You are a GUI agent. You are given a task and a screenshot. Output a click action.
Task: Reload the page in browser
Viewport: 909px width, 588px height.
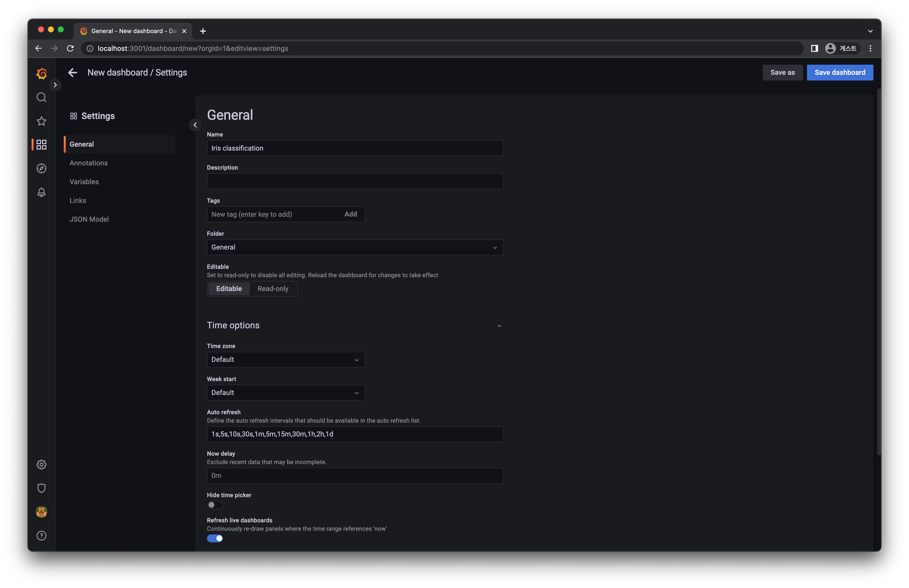coord(70,48)
